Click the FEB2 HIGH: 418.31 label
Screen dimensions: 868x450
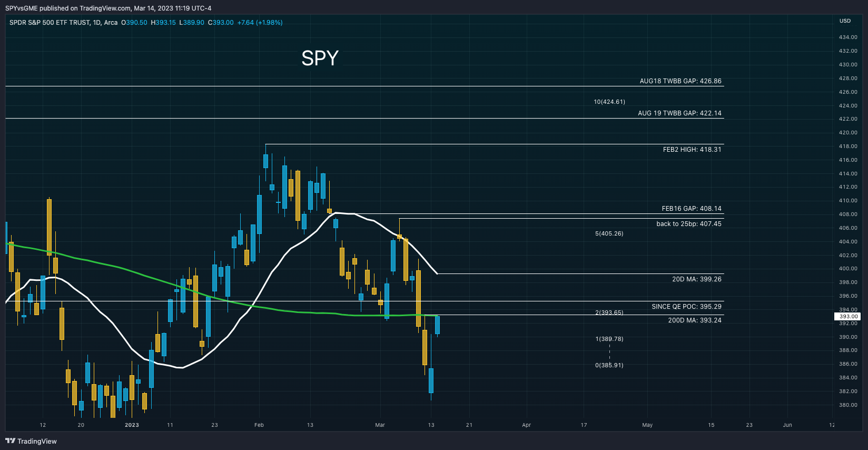692,150
